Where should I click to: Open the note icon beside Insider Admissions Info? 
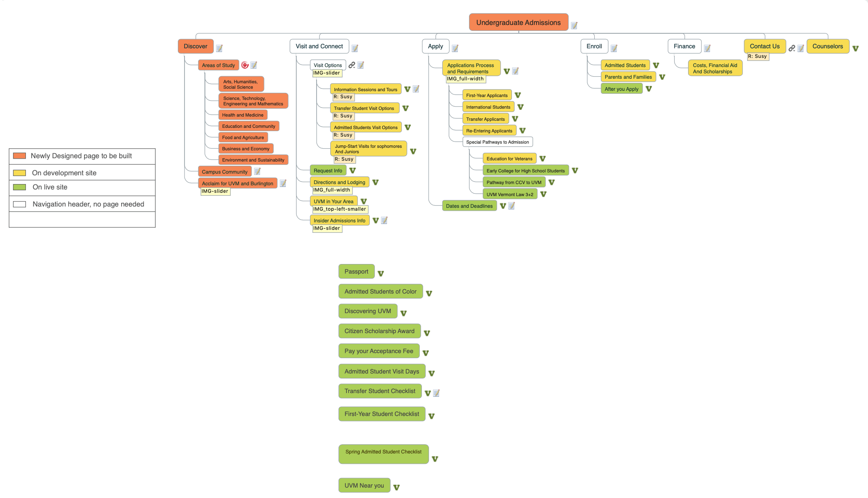pyautogui.click(x=384, y=220)
